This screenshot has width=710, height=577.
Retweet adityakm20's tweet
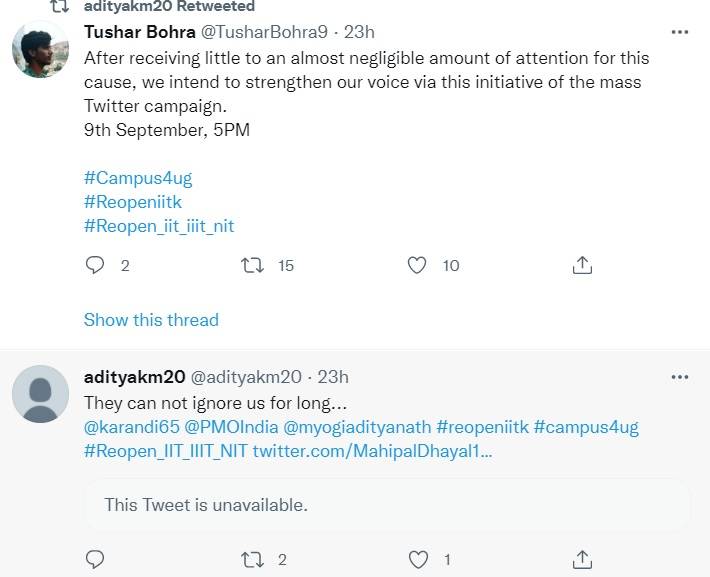[253, 559]
